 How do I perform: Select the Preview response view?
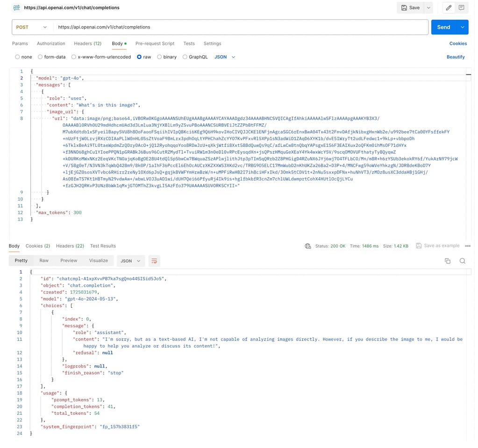click(68, 260)
